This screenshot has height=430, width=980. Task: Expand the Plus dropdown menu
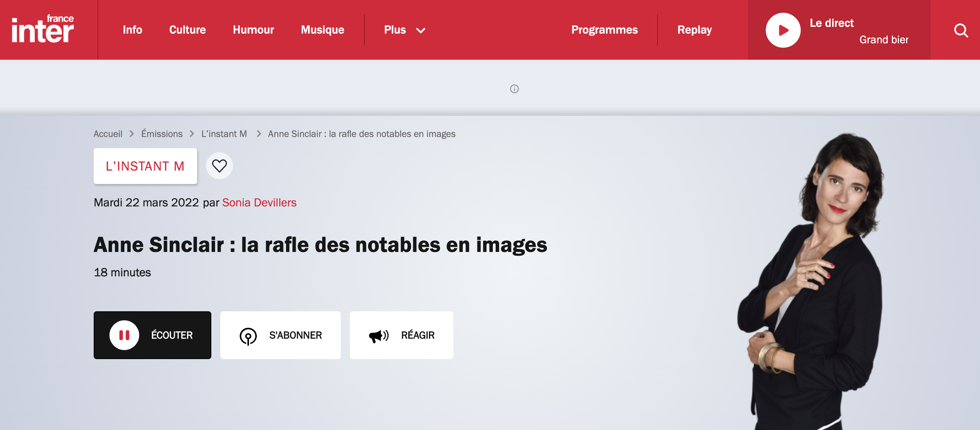click(404, 30)
